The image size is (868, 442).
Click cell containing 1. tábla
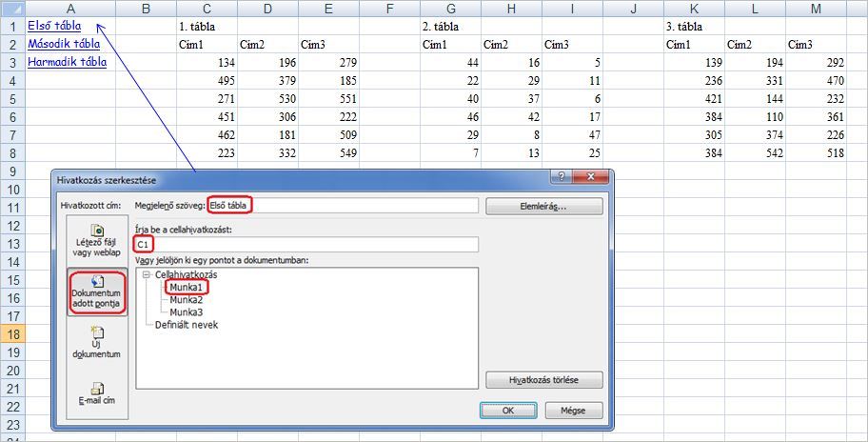pos(207,26)
